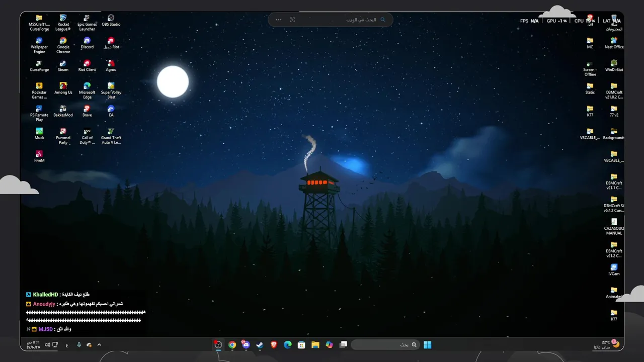The height and width of the screenshot is (362, 644).
Task: Show hidden system tray icons chevron
Action: (x=99, y=345)
